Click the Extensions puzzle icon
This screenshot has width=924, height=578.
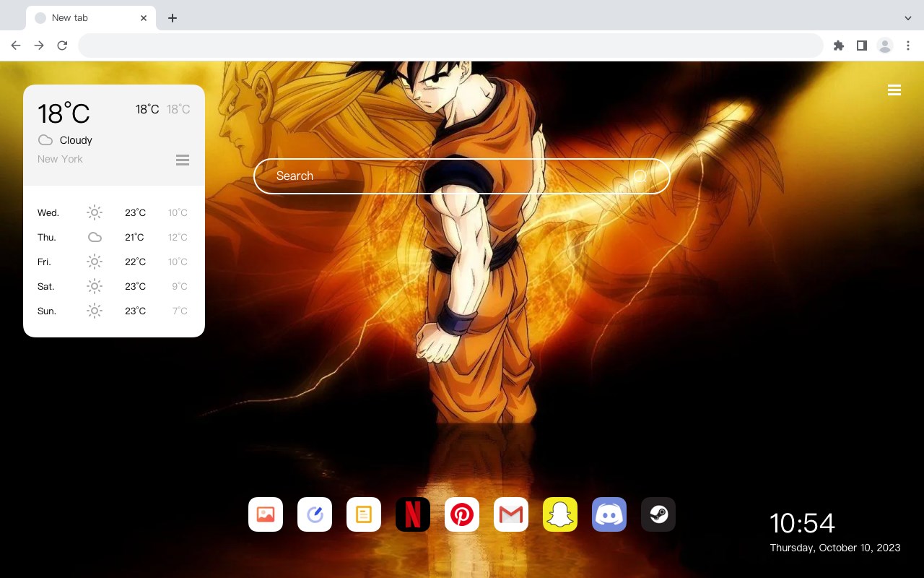pyautogui.click(x=839, y=46)
